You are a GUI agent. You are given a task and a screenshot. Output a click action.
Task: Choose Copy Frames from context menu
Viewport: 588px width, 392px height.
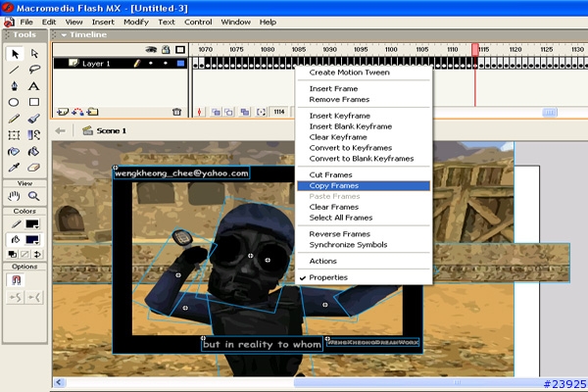pos(364,185)
